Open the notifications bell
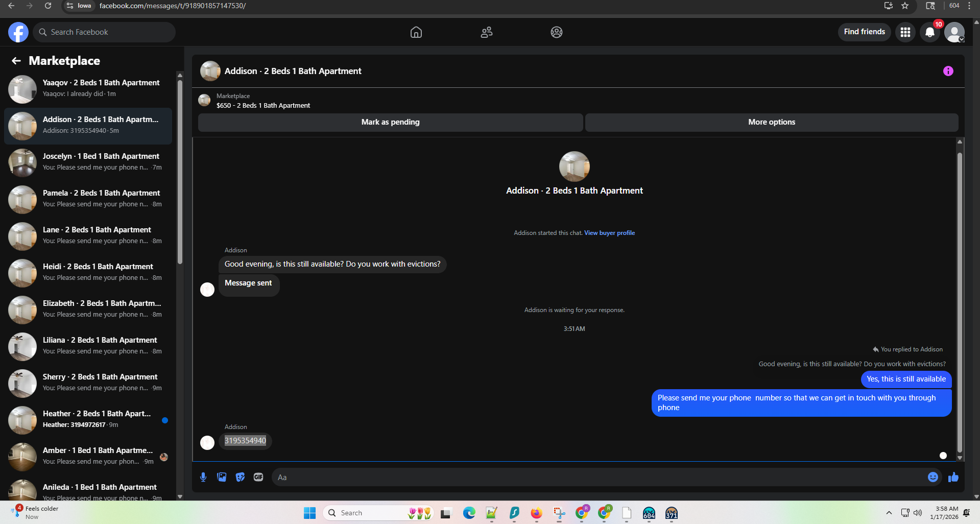The image size is (980, 524). point(930,32)
